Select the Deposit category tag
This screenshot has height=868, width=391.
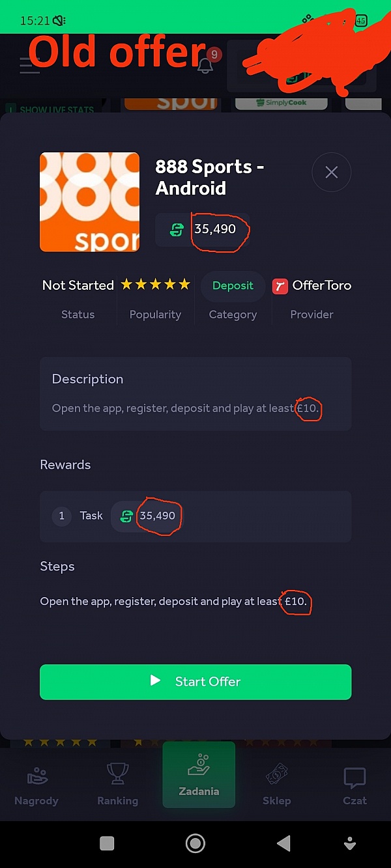pos(233,286)
